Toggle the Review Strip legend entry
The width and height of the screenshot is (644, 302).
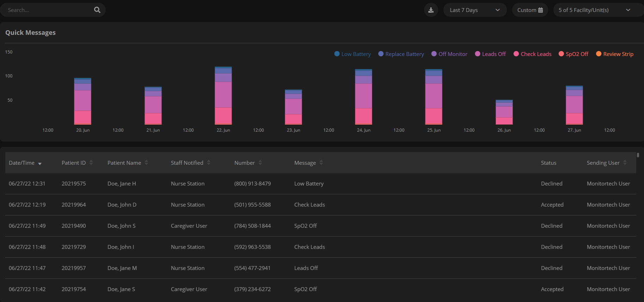click(x=615, y=54)
